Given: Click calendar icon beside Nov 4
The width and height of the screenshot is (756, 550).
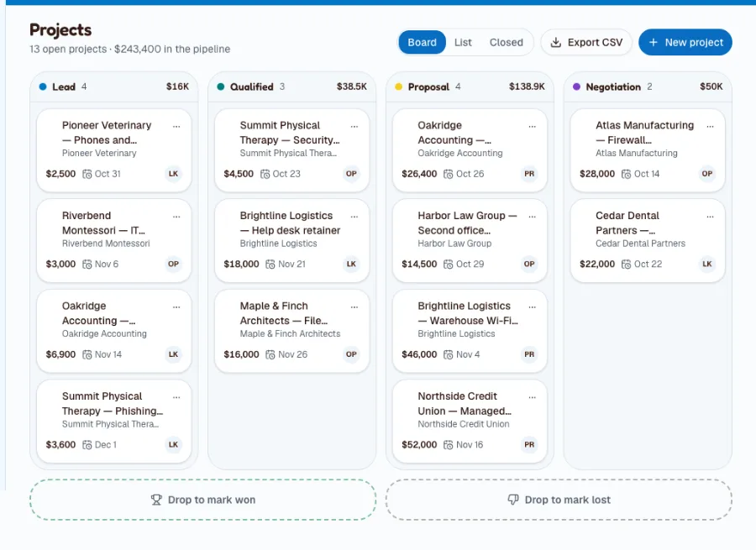Looking at the screenshot, I should point(449,355).
